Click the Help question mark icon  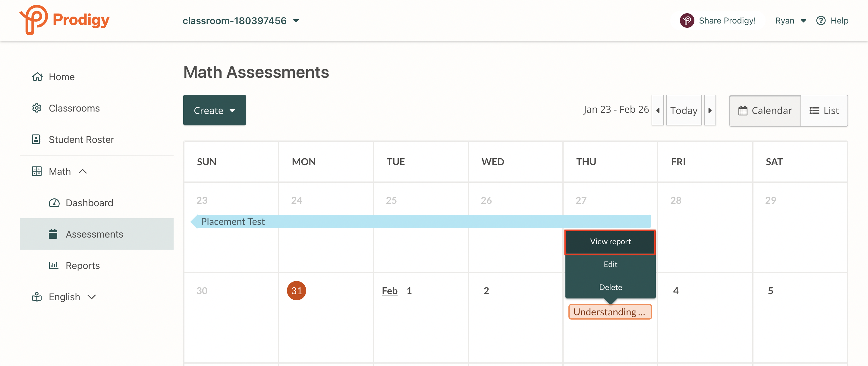pos(821,20)
